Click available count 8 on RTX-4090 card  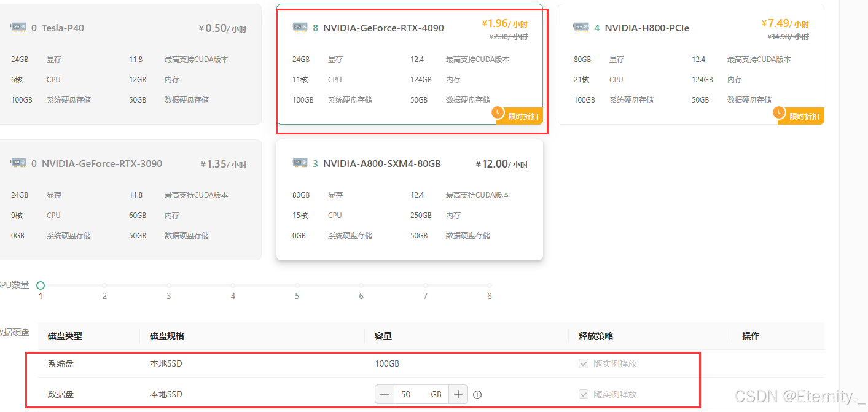pyautogui.click(x=315, y=28)
